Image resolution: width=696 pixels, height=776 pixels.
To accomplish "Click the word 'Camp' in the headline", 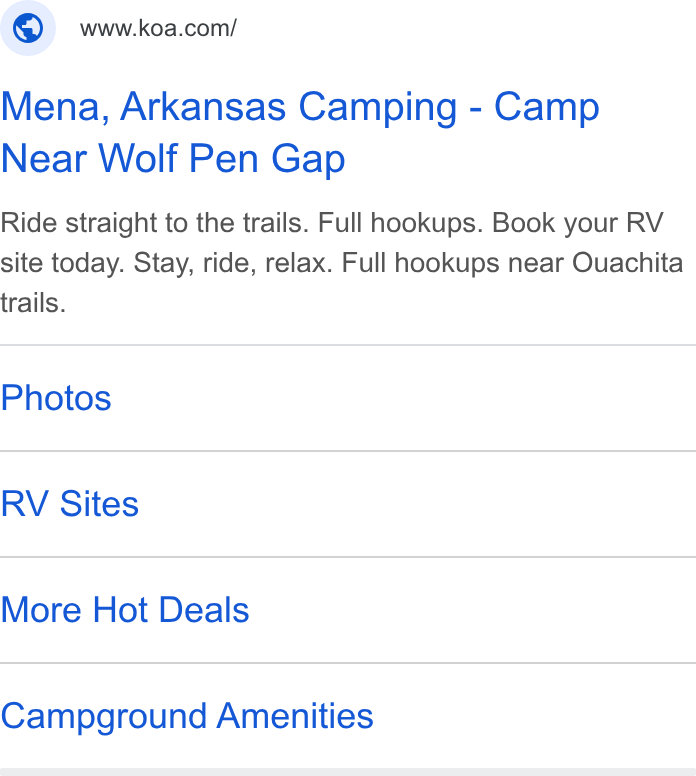I will (x=547, y=107).
